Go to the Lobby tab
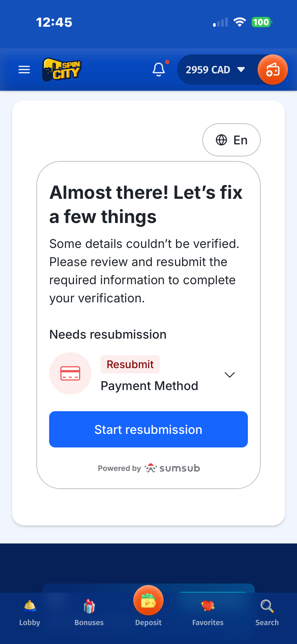297x644 pixels. coord(30,612)
